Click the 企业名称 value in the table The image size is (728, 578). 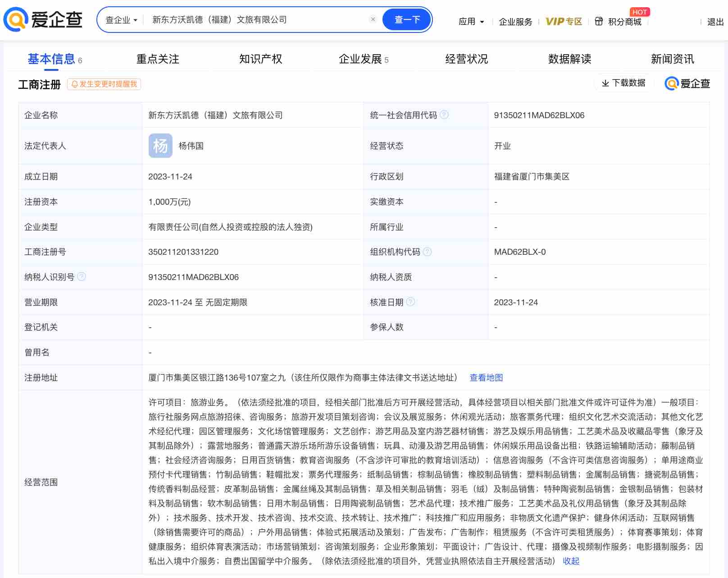click(x=215, y=115)
